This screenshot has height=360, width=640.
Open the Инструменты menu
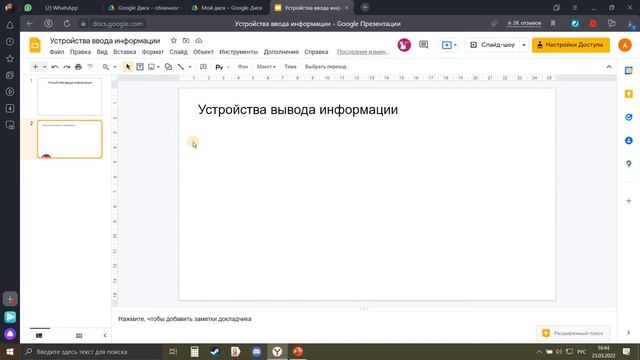click(238, 52)
